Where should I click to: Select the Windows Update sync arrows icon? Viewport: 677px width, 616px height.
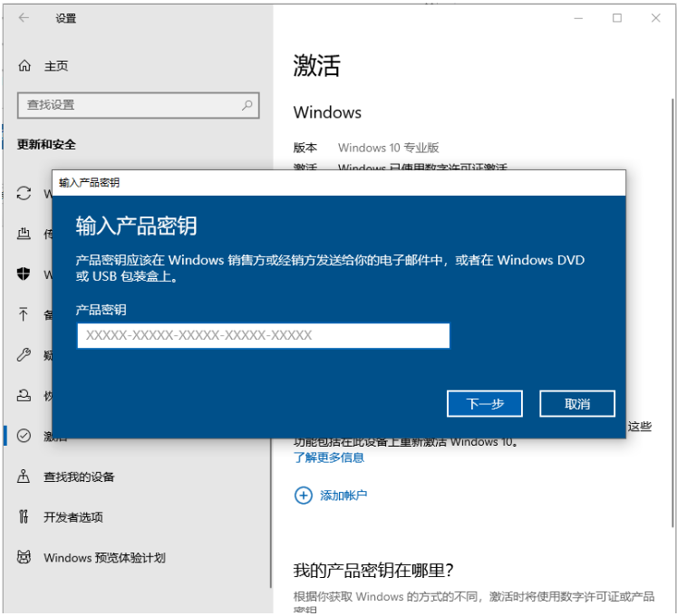(24, 195)
